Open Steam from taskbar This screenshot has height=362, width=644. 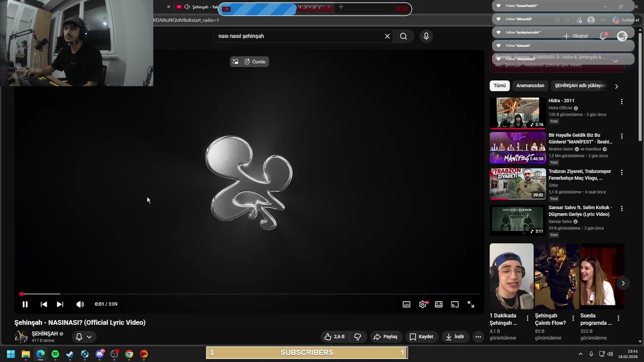pyautogui.click(x=70, y=354)
